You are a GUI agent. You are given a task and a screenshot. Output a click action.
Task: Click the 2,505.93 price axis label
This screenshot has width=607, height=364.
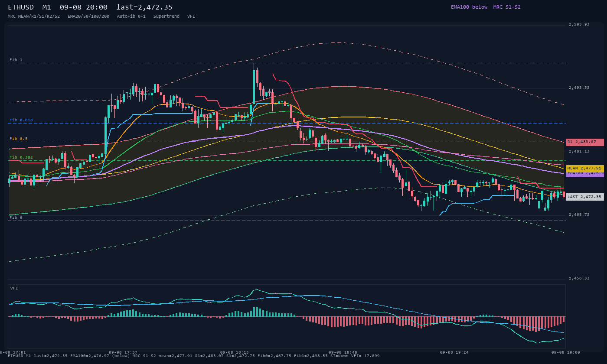pyautogui.click(x=579, y=24)
